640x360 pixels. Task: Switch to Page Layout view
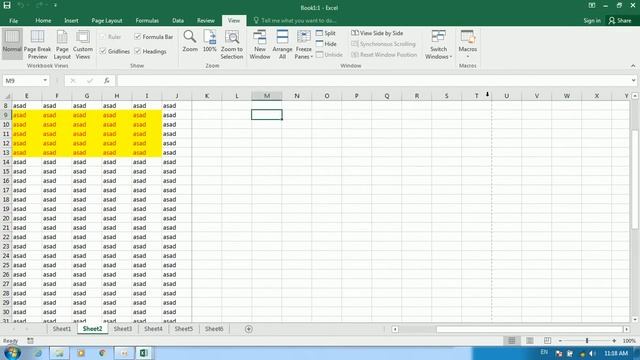pyautogui.click(x=62, y=45)
